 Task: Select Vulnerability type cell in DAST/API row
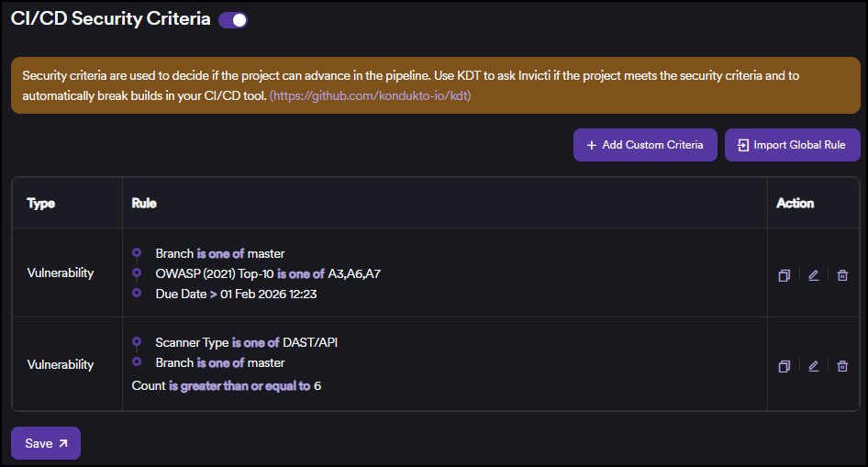[61, 364]
